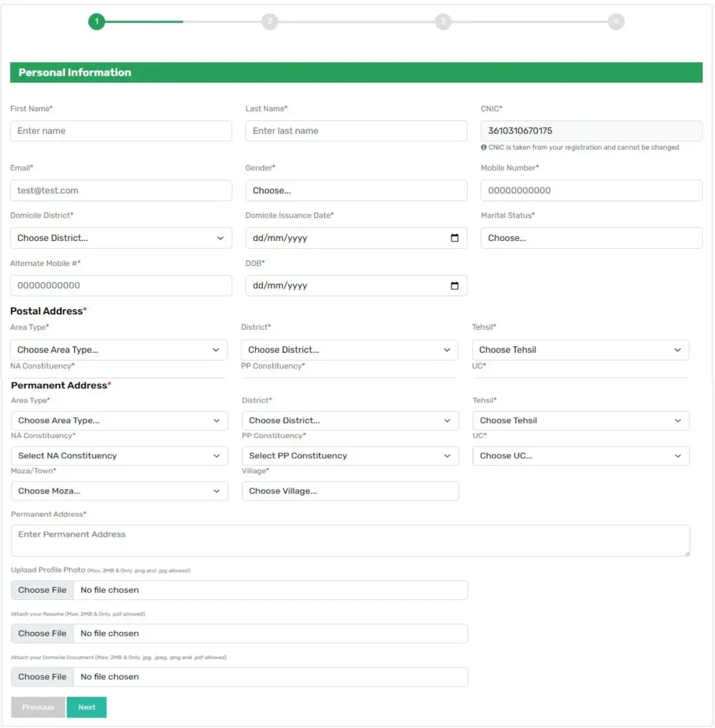
Task: Open the Postal Address Area Type dropdown
Action: pos(119,349)
